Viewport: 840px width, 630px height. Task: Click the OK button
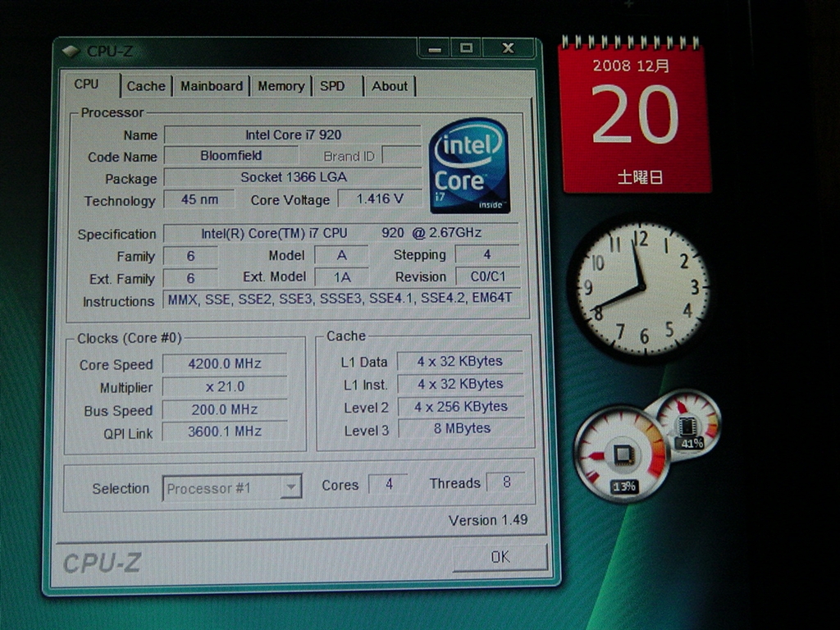(500, 557)
